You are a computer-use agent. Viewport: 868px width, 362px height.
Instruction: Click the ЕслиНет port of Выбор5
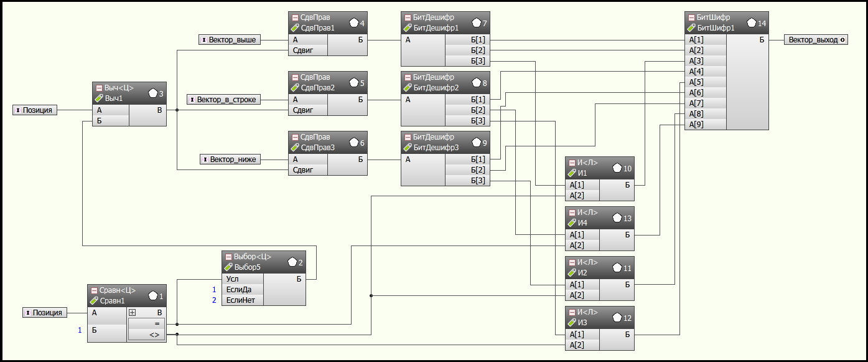pos(243,300)
